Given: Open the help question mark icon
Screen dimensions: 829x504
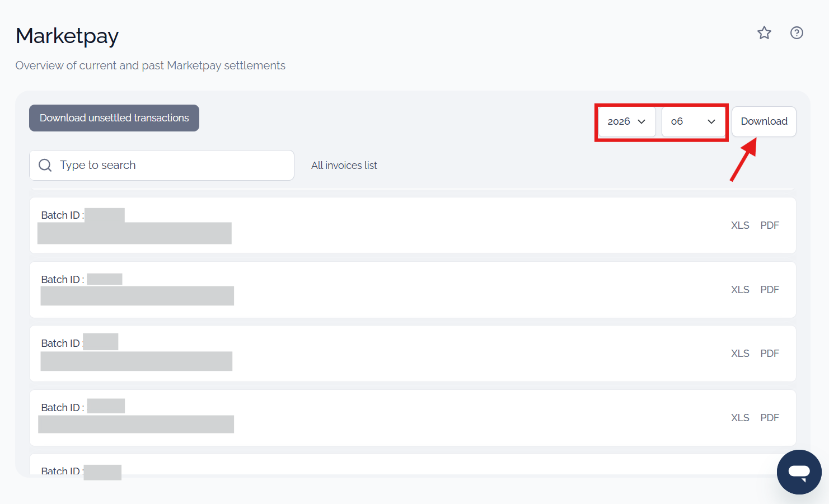Looking at the screenshot, I should coord(797,33).
